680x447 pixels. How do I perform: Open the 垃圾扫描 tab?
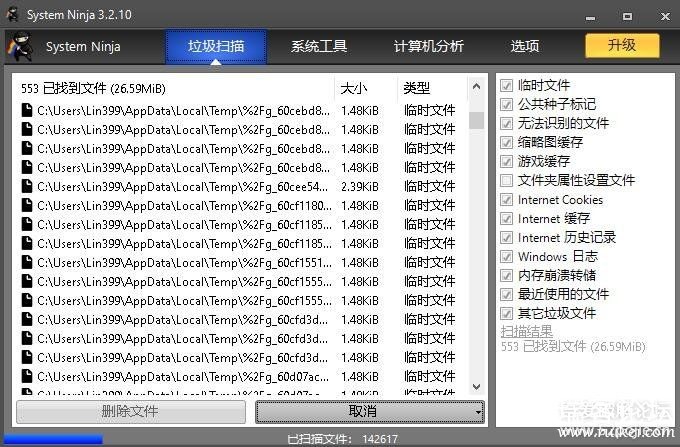click(216, 46)
